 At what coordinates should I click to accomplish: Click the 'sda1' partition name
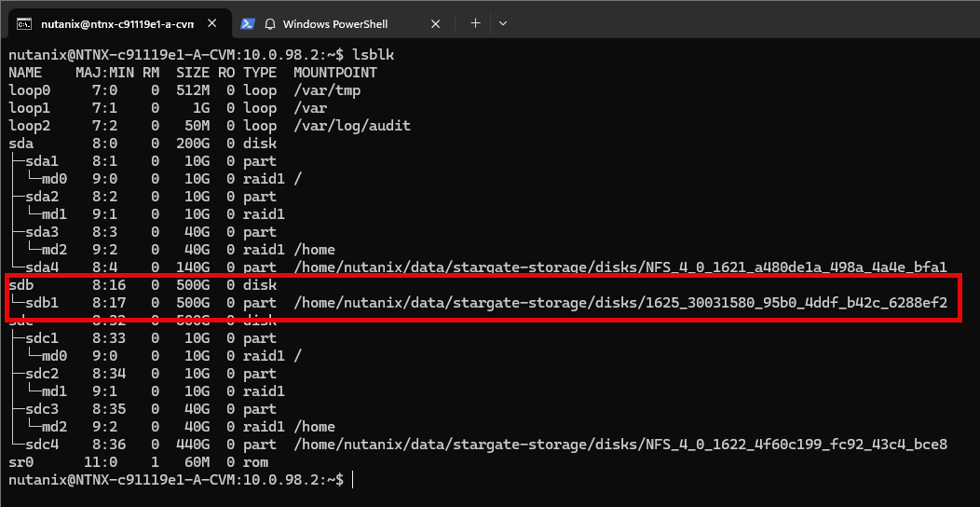[41, 161]
